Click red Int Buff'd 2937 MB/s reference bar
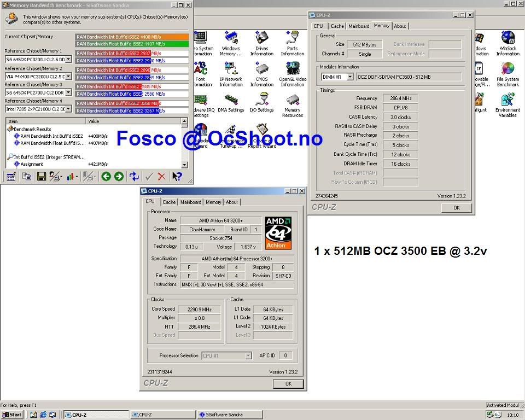 pyautogui.click(x=132, y=53)
